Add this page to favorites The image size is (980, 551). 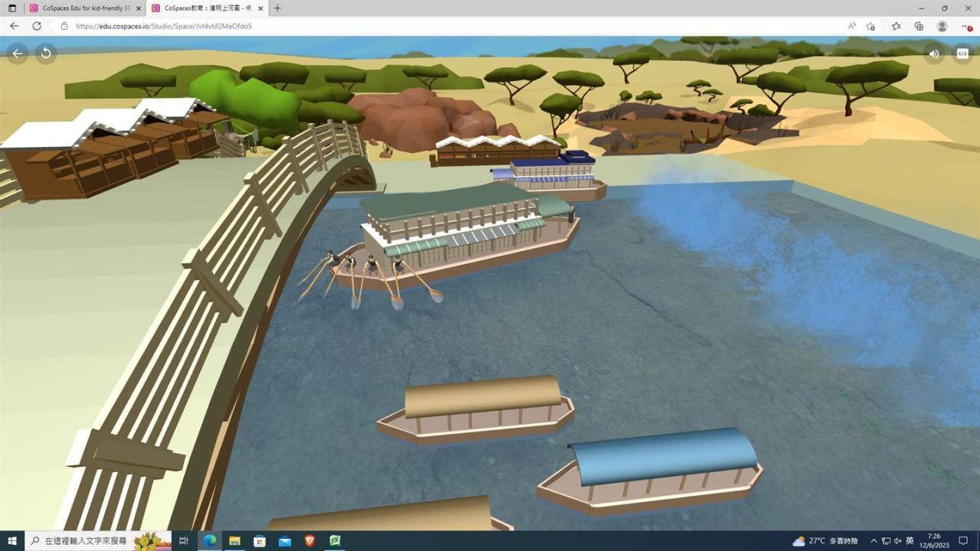coord(871,26)
